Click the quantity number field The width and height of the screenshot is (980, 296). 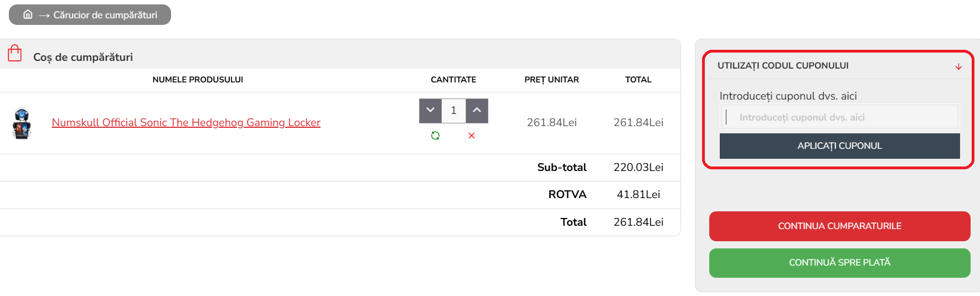click(453, 110)
